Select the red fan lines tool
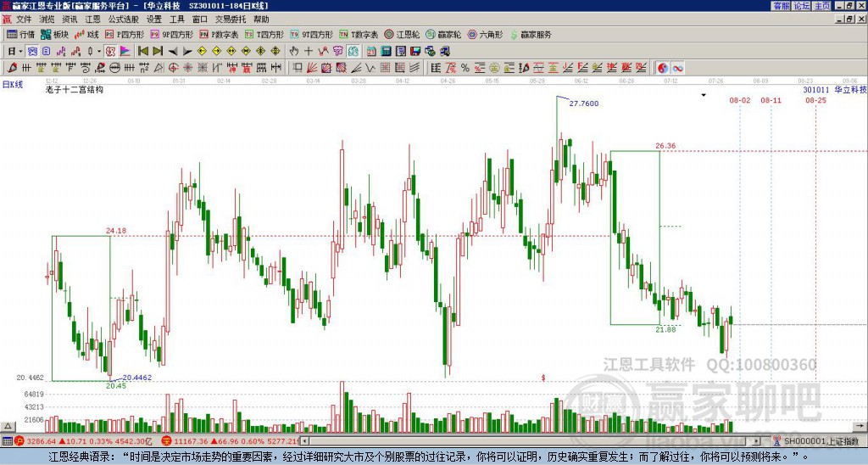Viewport: 868px width, 465px height. coord(312,68)
